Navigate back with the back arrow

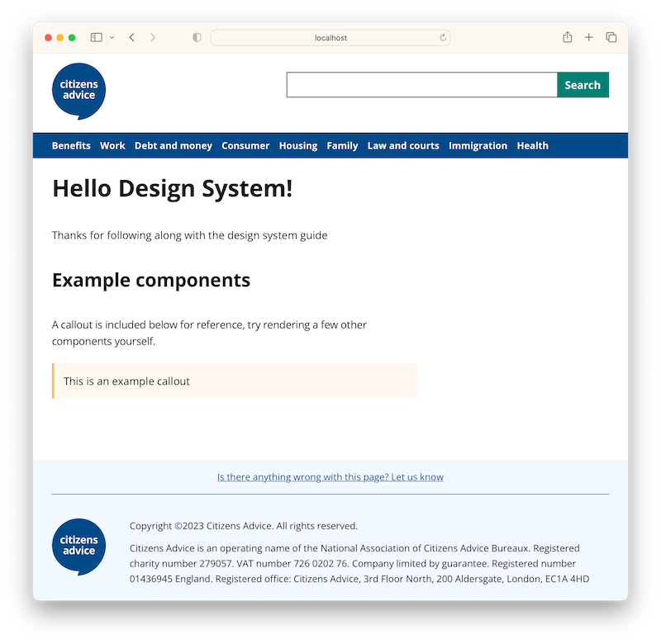pos(132,37)
